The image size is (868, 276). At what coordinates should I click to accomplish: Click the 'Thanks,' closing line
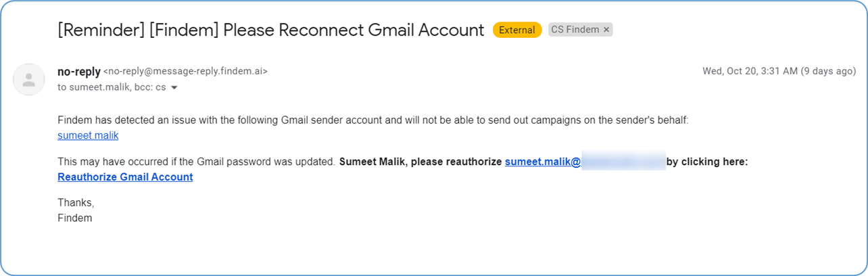(76, 202)
